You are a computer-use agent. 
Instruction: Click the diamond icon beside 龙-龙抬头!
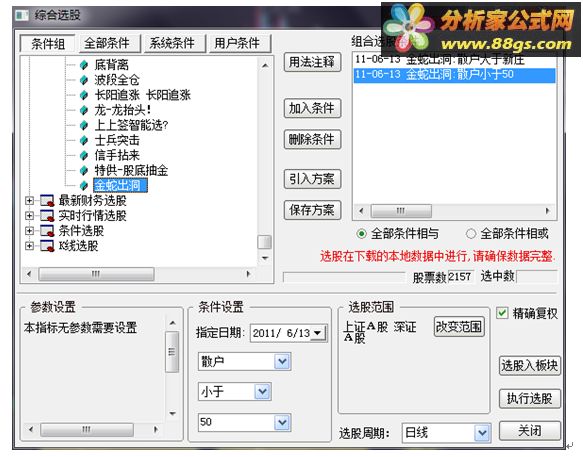[x=84, y=110]
